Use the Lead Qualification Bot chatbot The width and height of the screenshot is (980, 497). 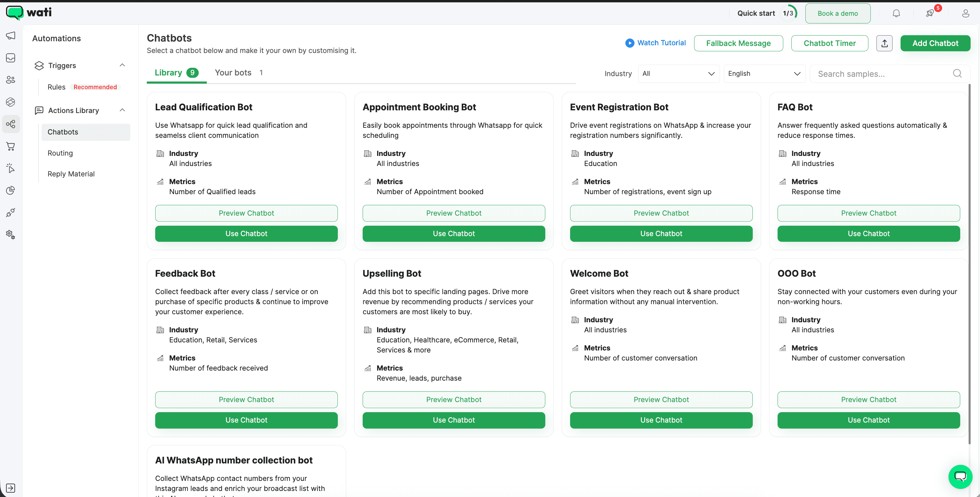point(246,234)
